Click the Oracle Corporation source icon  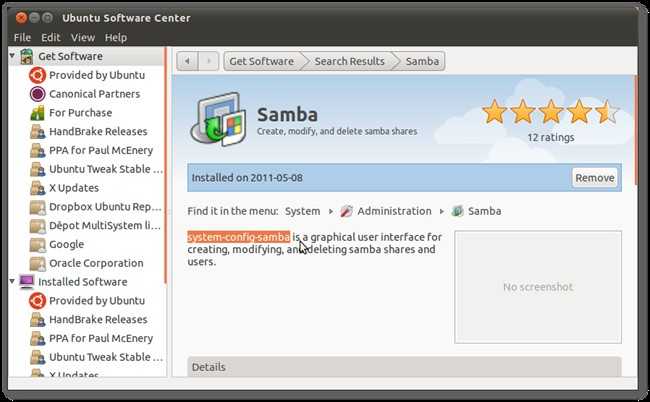pos(37,263)
